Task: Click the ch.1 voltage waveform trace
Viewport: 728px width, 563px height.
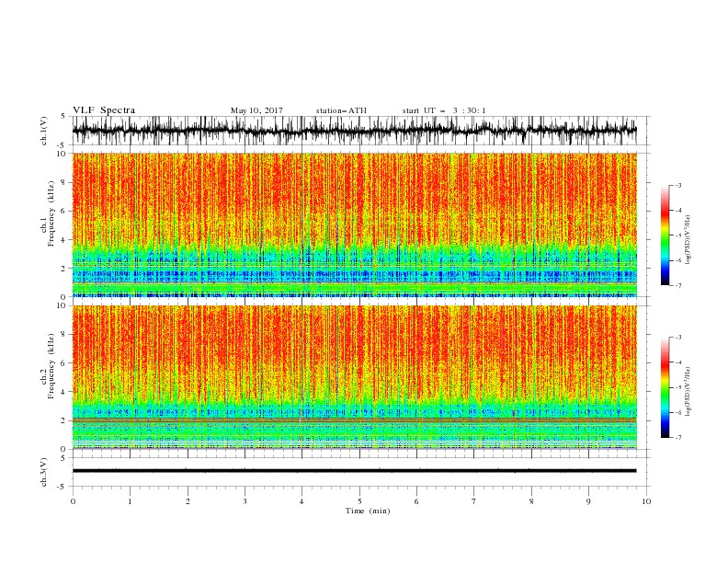Action: click(354, 131)
